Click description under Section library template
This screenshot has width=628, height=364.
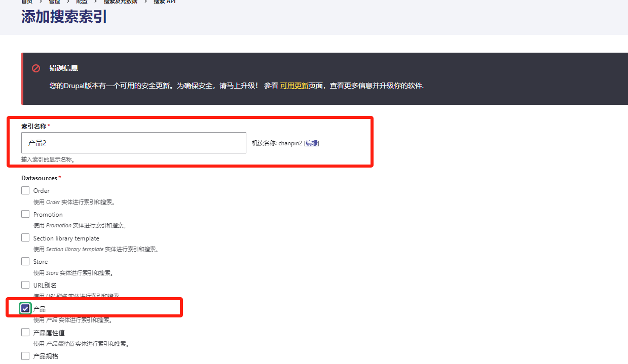96,249
